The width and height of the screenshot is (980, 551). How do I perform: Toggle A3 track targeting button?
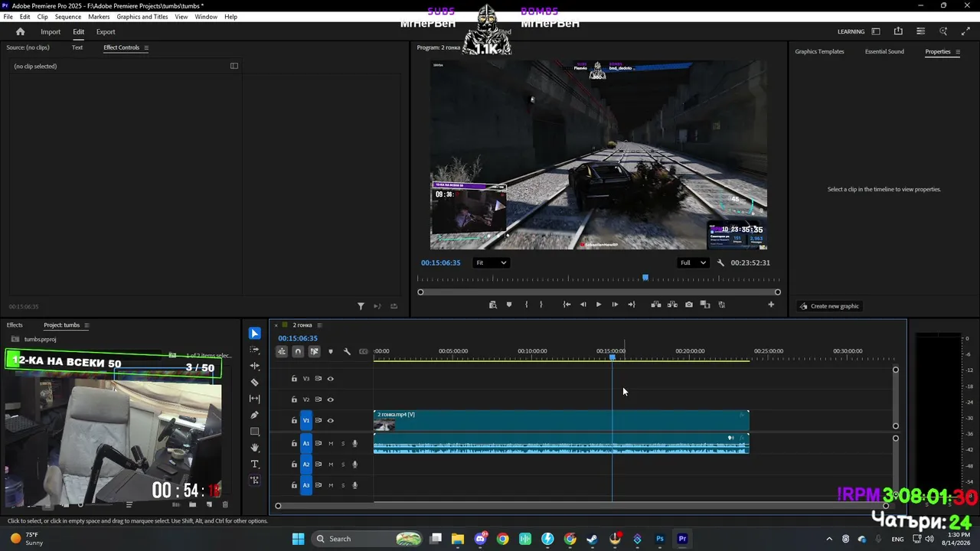306,485
